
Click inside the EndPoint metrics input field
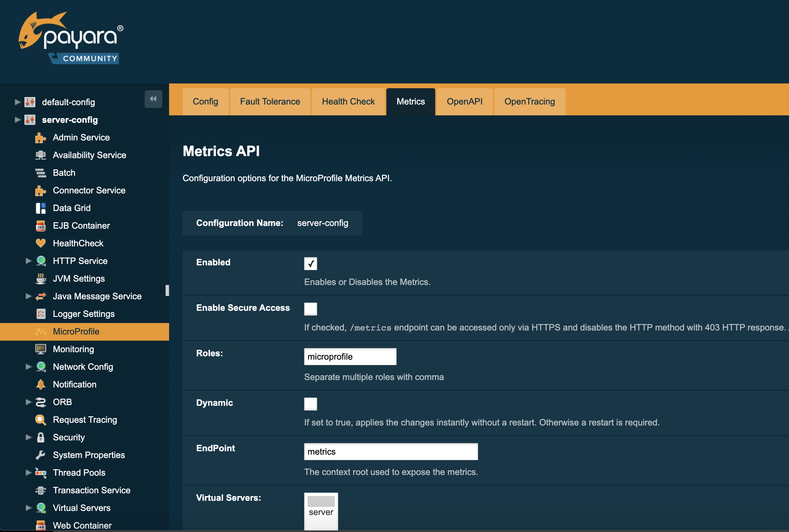390,452
